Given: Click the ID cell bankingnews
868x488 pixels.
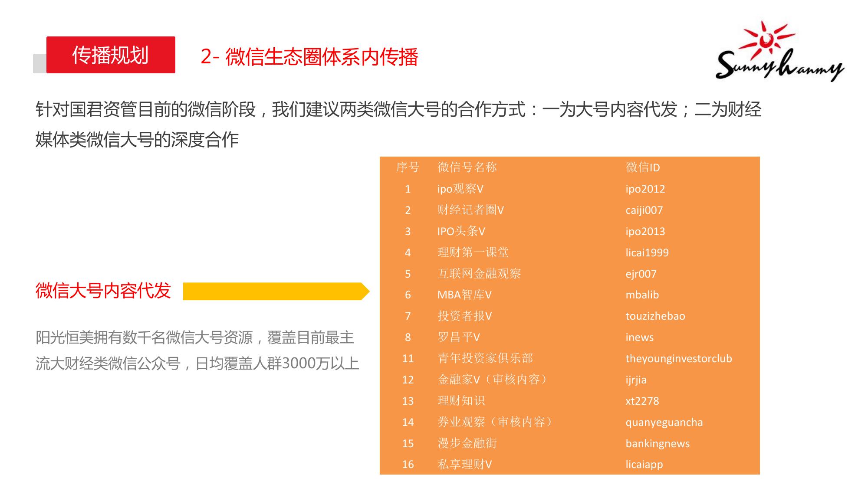Looking at the screenshot, I should [658, 444].
